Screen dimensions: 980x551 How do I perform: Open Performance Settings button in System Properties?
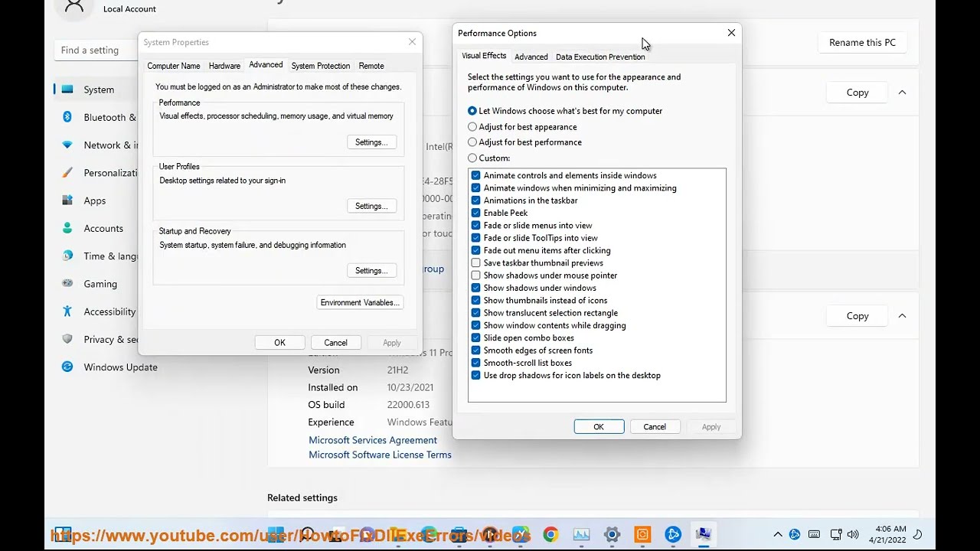(x=371, y=142)
